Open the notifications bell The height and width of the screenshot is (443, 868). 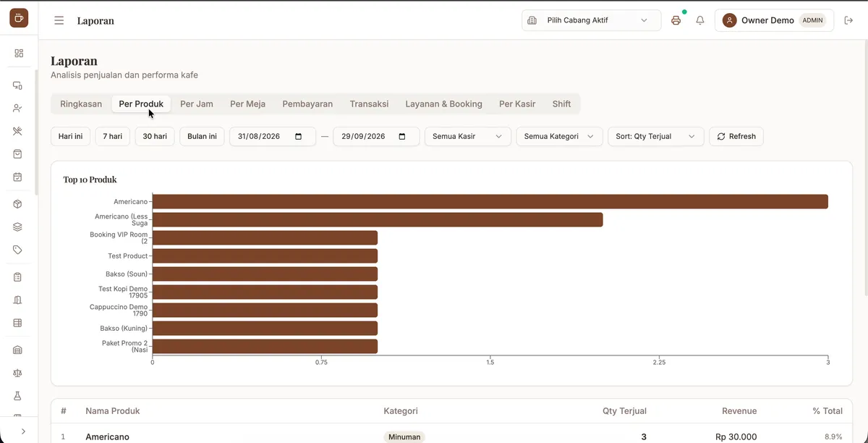(700, 20)
